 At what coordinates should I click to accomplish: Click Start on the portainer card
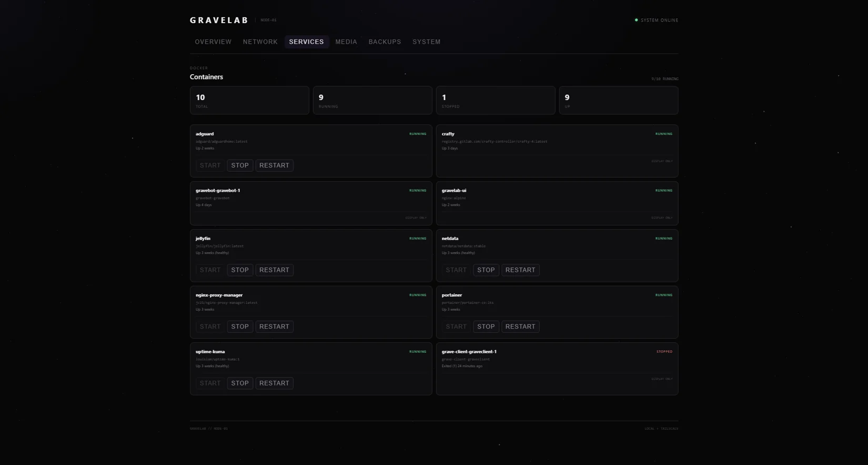pyautogui.click(x=457, y=327)
